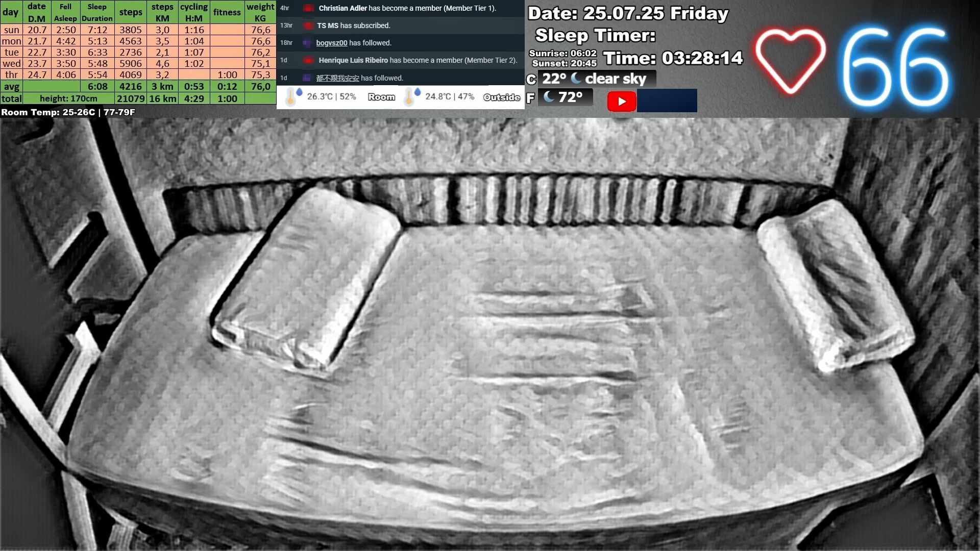Screen dimensions: 980x551
Task: Click the Sleep Duration column header
Action: pos(97,12)
